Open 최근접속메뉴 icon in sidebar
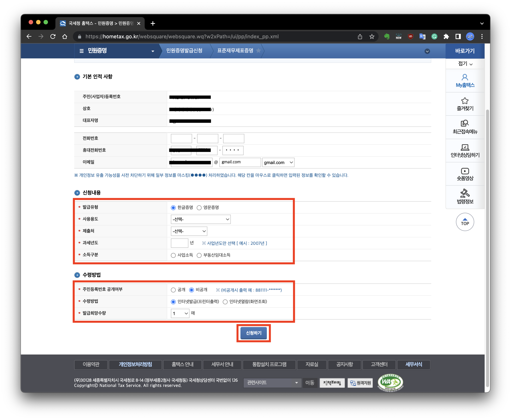 (465, 124)
